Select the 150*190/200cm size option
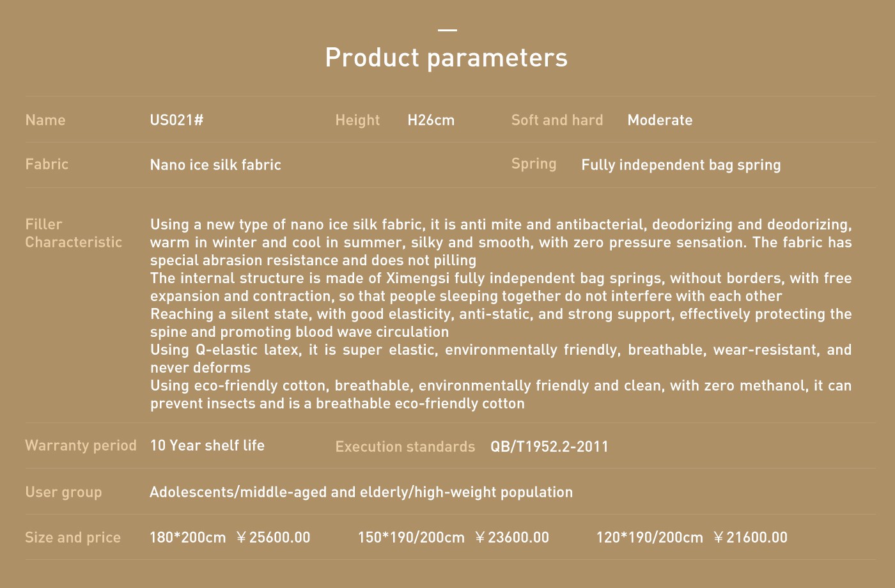The width and height of the screenshot is (895, 588). coord(411,538)
